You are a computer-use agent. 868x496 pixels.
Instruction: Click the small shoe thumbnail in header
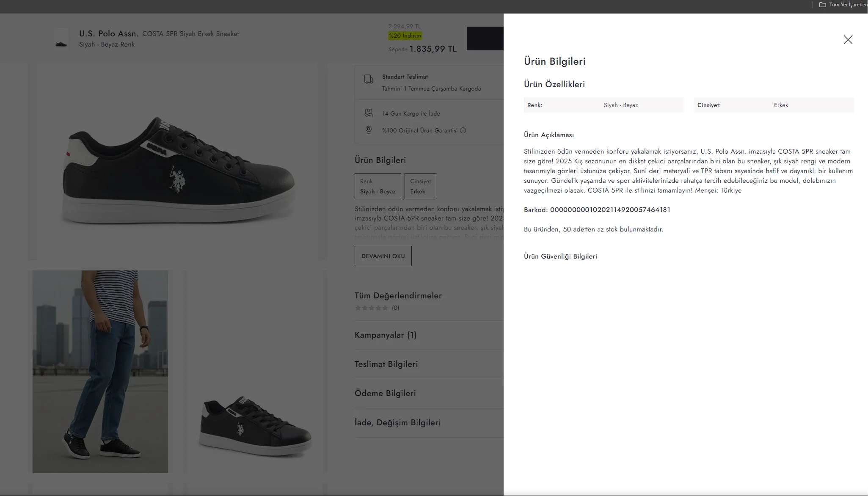(x=61, y=39)
